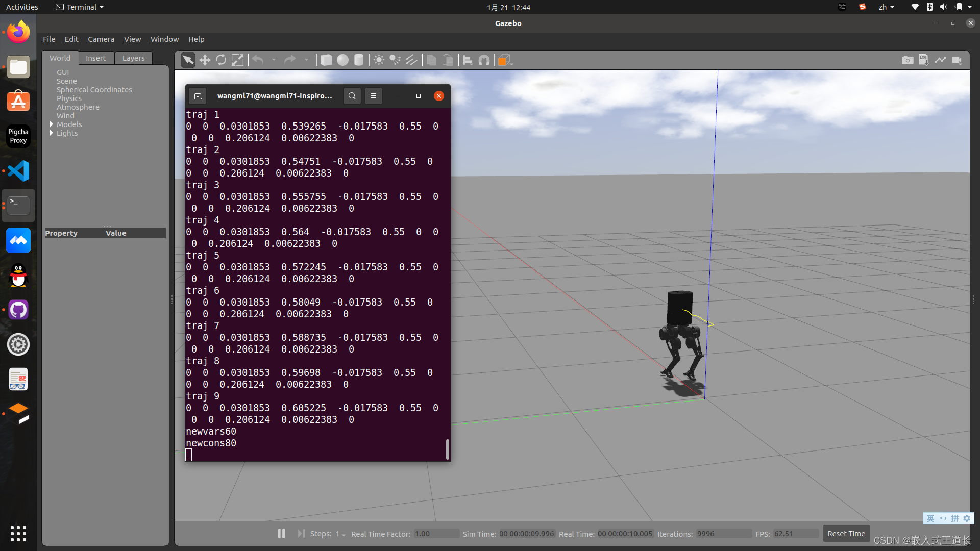Toggle pinyin input in the IME indicator
This screenshot has height=551, width=980.
(954, 518)
